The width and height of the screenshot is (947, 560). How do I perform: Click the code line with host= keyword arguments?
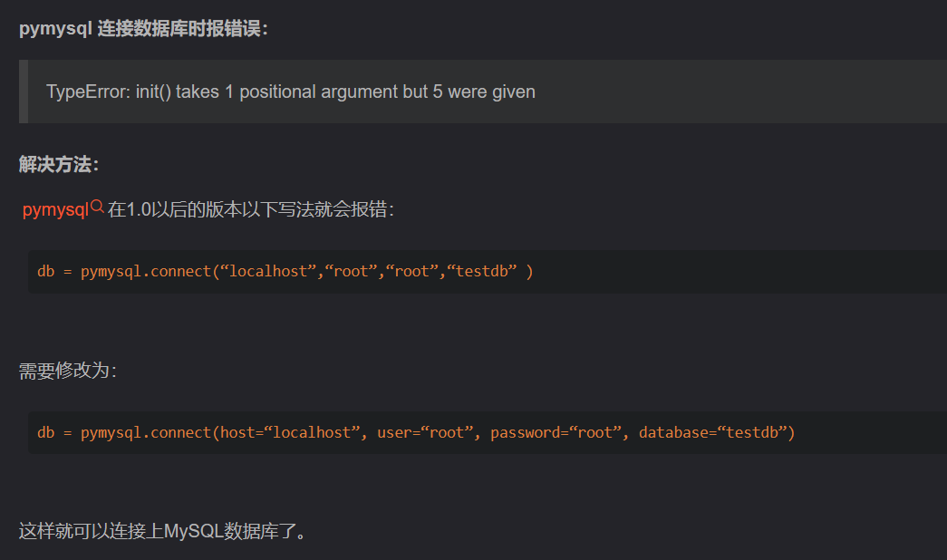[416, 432]
